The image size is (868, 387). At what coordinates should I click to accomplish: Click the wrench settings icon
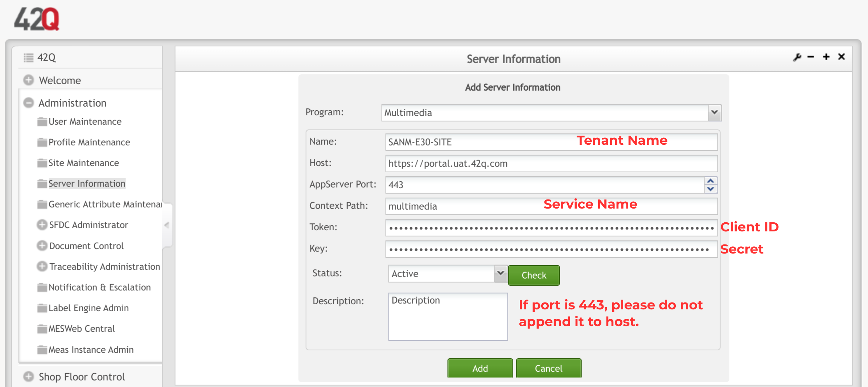point(797,57)
